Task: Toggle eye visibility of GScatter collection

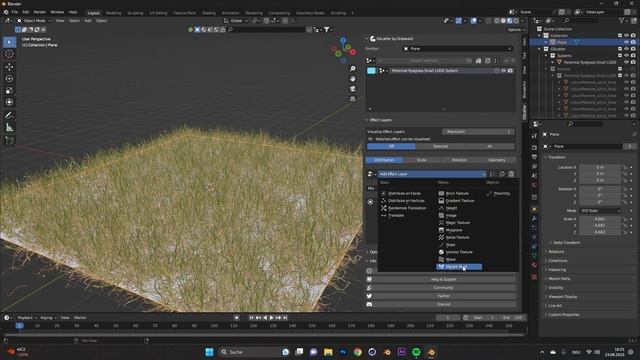Action: tap(627, 49)
